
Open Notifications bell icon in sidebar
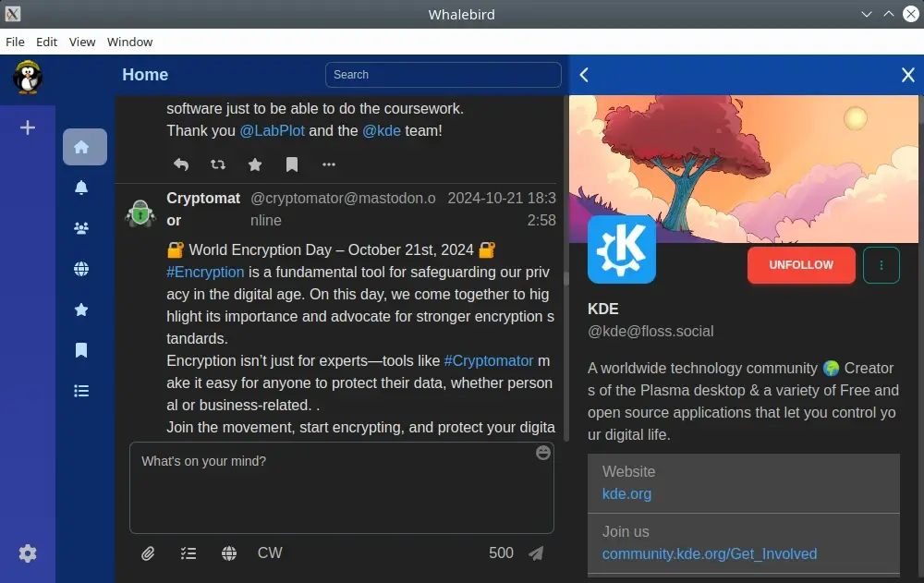coord(81,188)
